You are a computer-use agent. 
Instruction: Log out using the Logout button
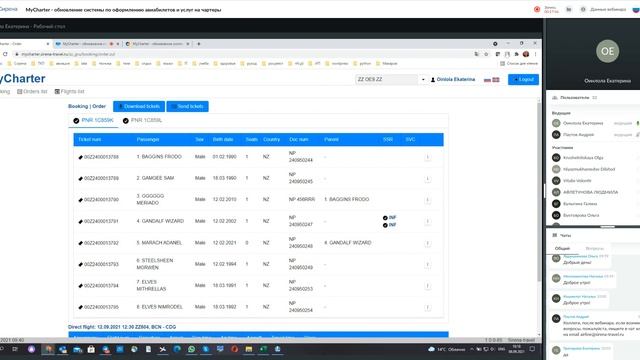523,80
